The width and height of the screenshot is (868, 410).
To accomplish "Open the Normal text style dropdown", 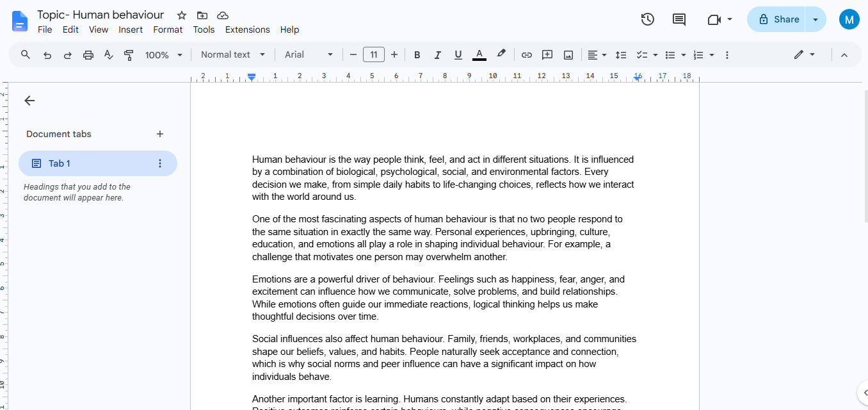I will click(233, 55).
